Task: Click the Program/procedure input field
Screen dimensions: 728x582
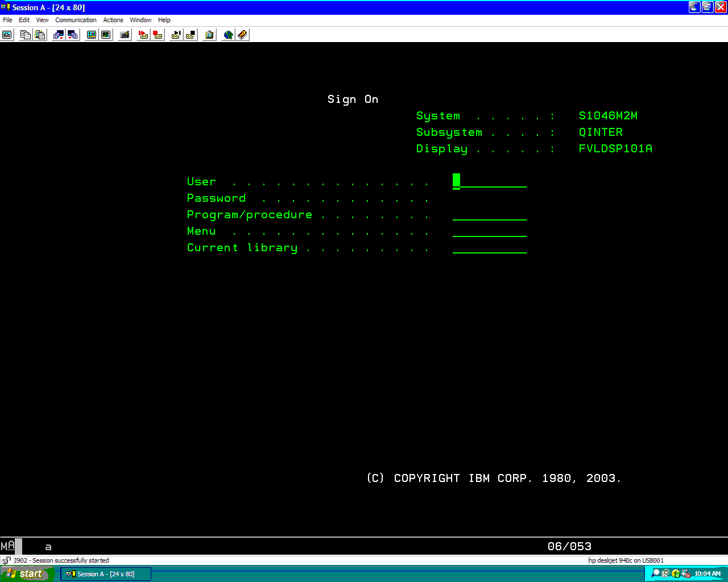Action: click(x=489, y=214)
